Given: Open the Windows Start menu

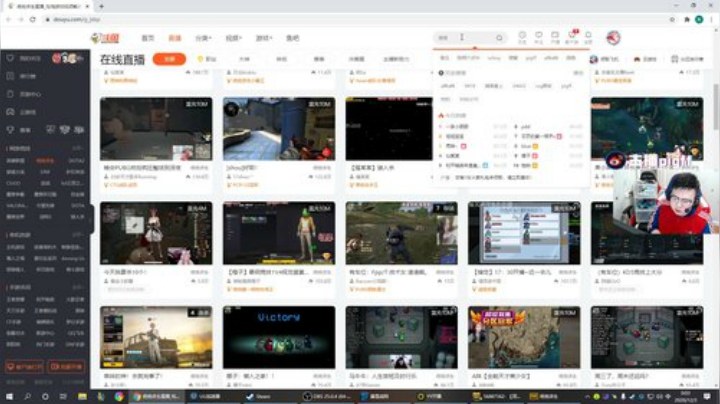Looking at the screenshot, I should (9, 396).
